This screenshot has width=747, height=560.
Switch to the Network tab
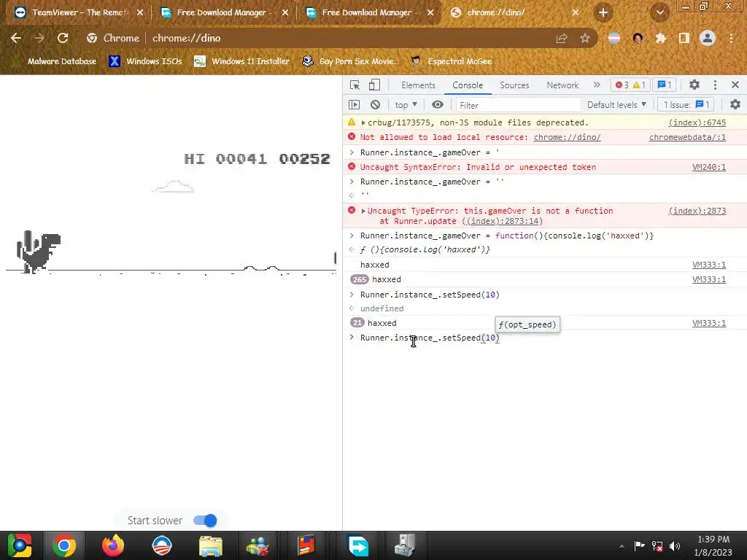pos(562,85)
